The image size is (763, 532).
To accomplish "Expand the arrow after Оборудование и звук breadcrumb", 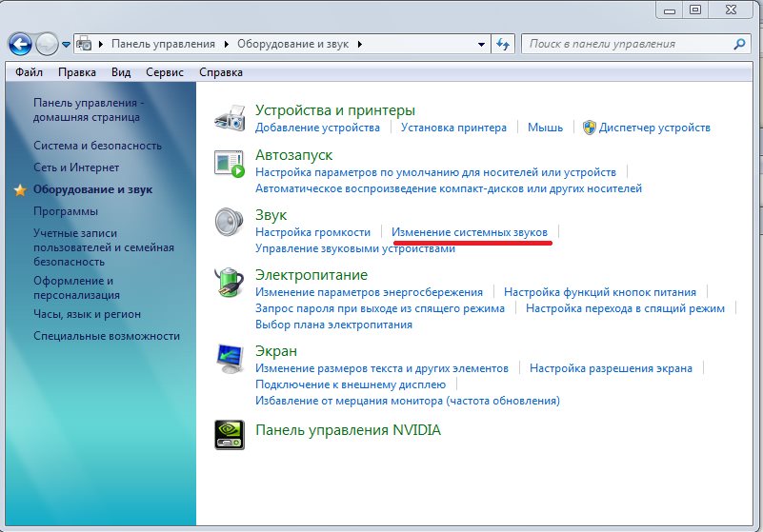I will pos(360,44).
